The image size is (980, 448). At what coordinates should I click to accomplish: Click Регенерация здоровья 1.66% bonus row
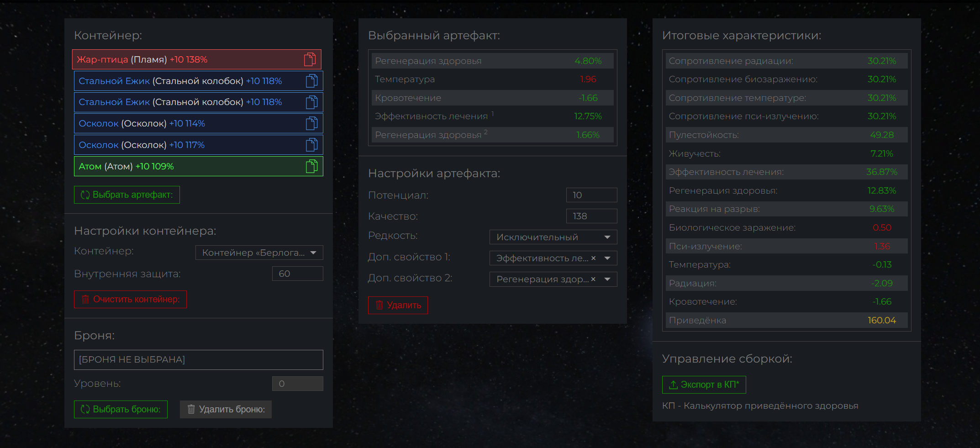click(493, 135)
